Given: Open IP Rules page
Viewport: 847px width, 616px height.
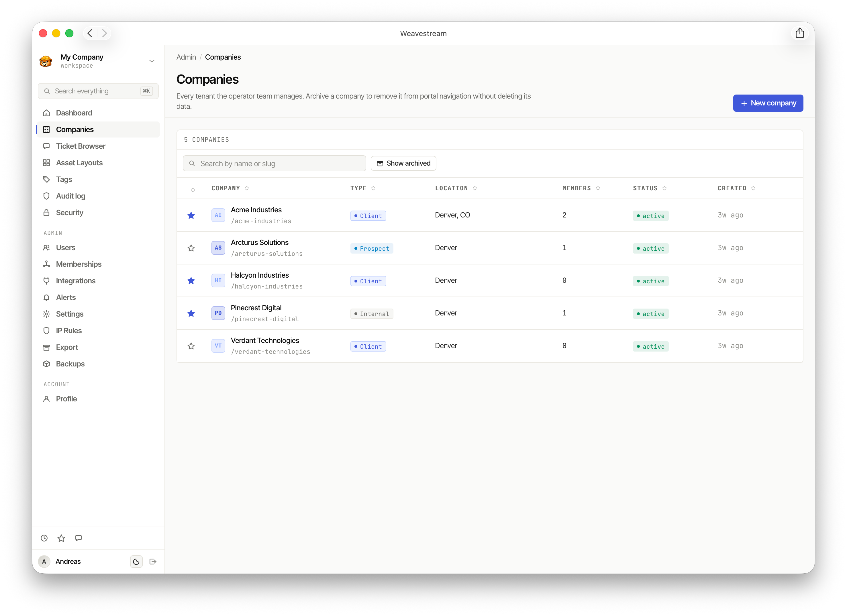Looking at the screenshot, I should click(x=98, y=331).
